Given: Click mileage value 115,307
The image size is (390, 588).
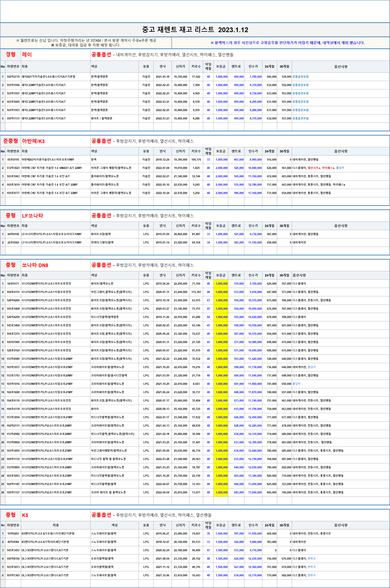Looking at the screenshot, I should (x=196, y=292).
